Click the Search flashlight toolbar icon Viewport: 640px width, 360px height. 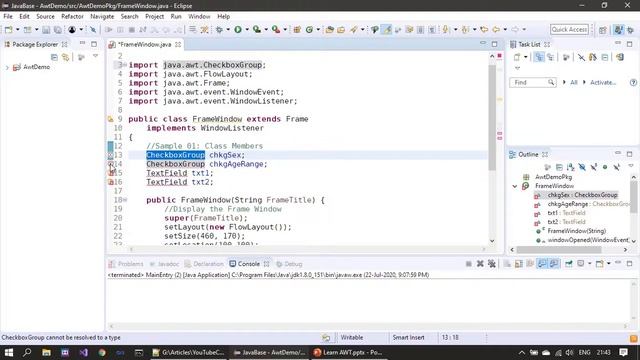click(x=353, y=29)
